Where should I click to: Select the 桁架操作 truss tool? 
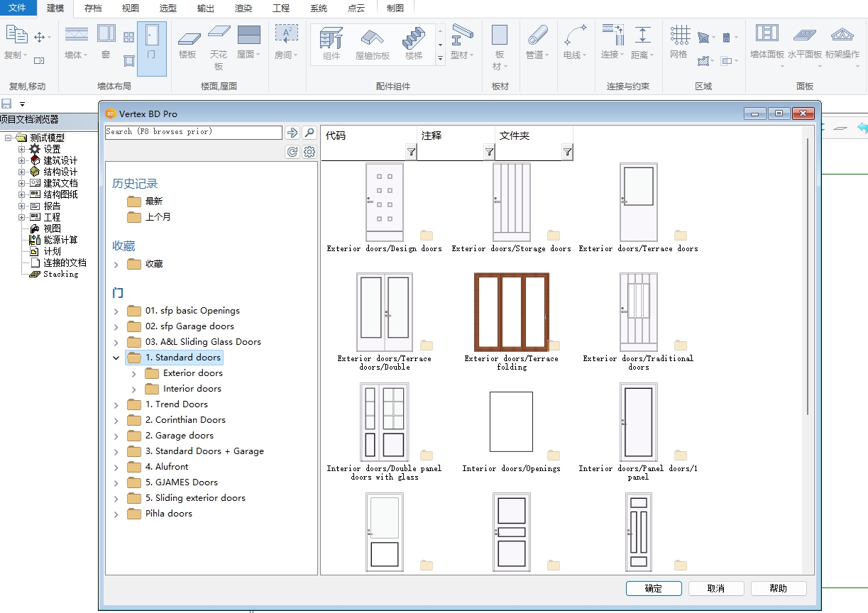click(x=842, y=48)
